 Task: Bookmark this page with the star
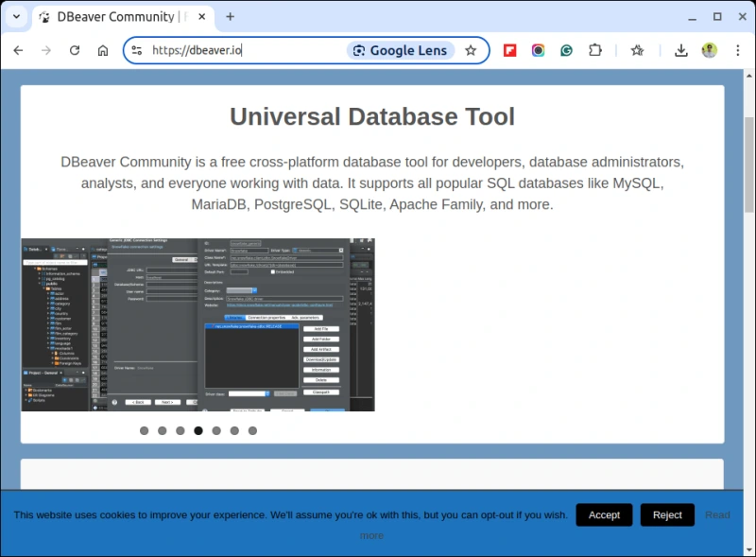[471, 50]
